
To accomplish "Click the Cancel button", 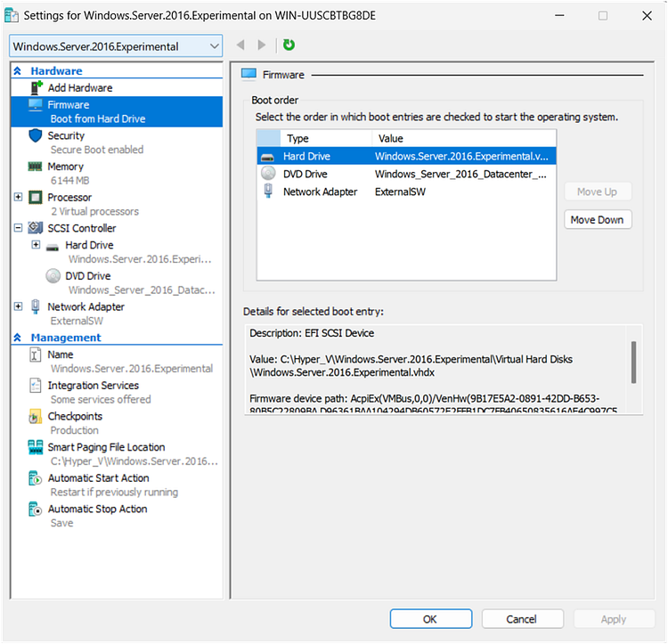I will (x=522, y=619).
